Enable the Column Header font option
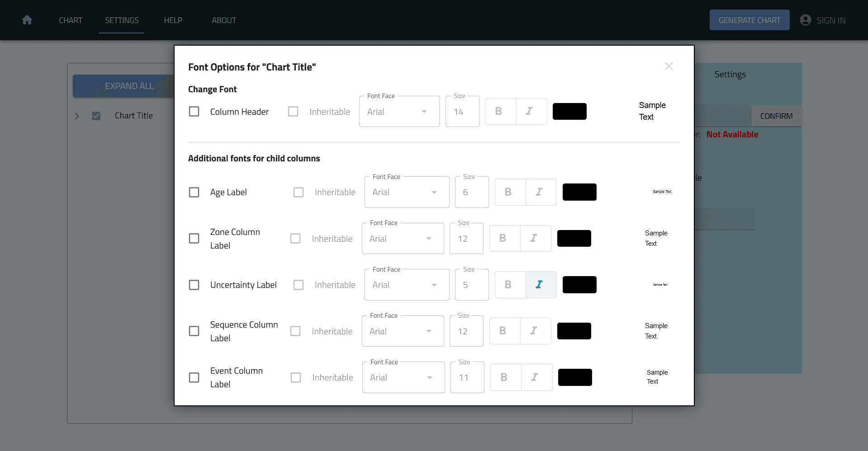Screen dimensions: 868x451 tap(194, 111)
